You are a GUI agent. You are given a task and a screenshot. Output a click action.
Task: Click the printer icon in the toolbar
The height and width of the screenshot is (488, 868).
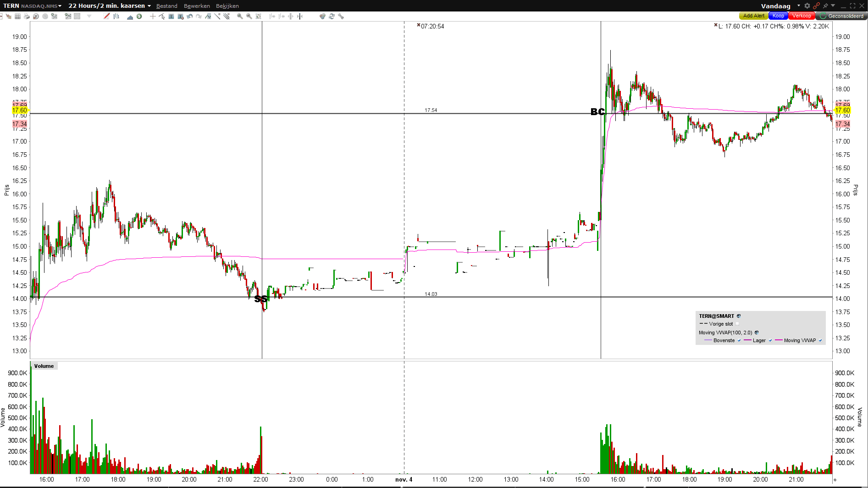[27, 17]
